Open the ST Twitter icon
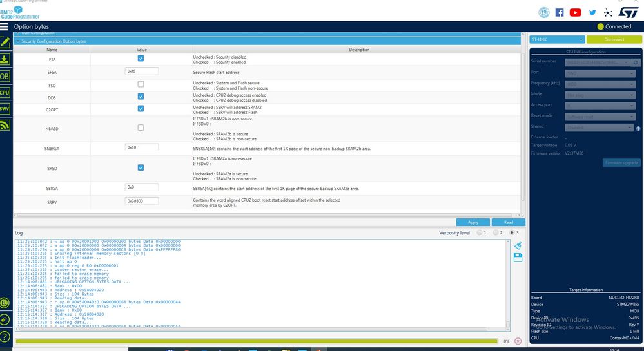 pos(592,12)
